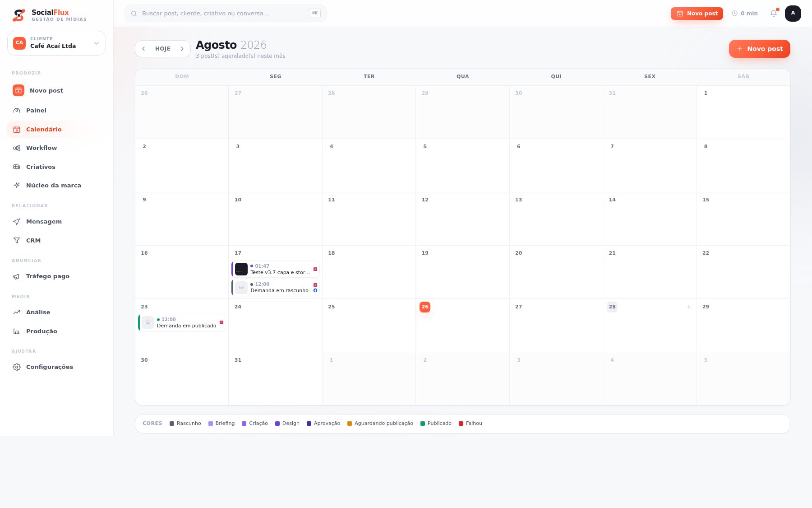This screenshot has height=508, width=812.
Task: Open the 'Teste v3.7 capa e stor…' post thumbnail
Action: pos(241,270)
